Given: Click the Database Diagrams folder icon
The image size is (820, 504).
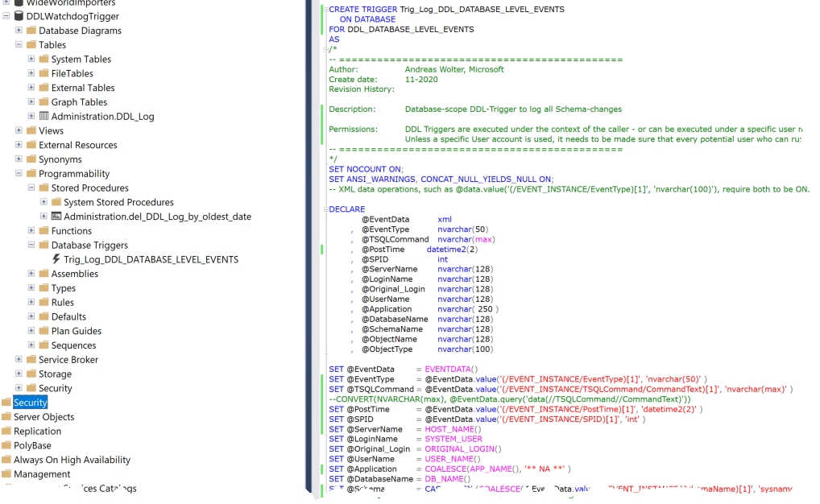Looking at the screenshot, I should [31, 31].
